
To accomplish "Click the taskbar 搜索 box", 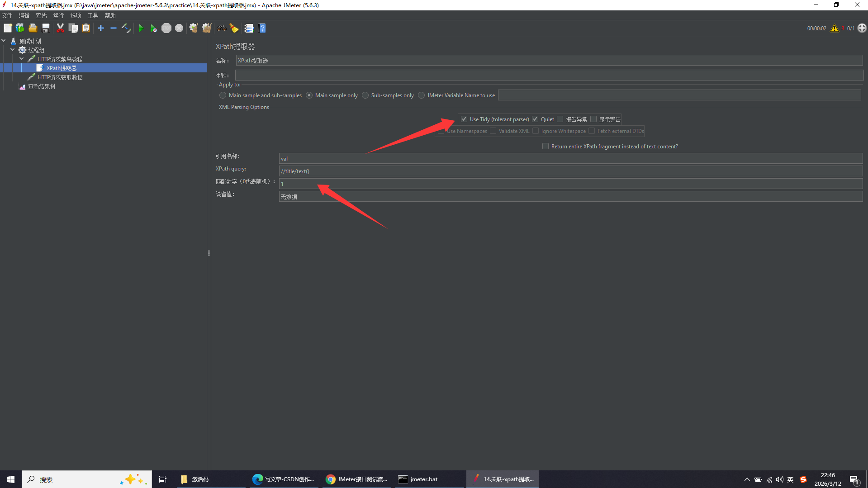I will 86,479.
